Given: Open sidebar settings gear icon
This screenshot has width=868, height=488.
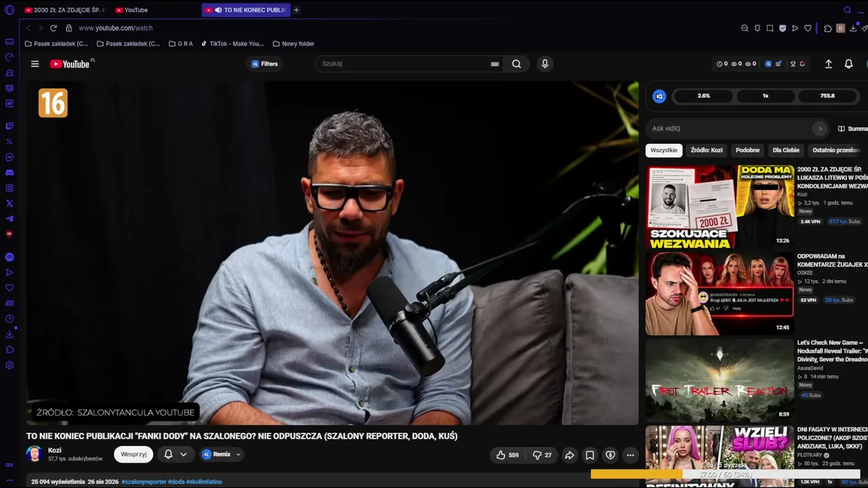Looking at the screenshot, I should tap(9, 365).
